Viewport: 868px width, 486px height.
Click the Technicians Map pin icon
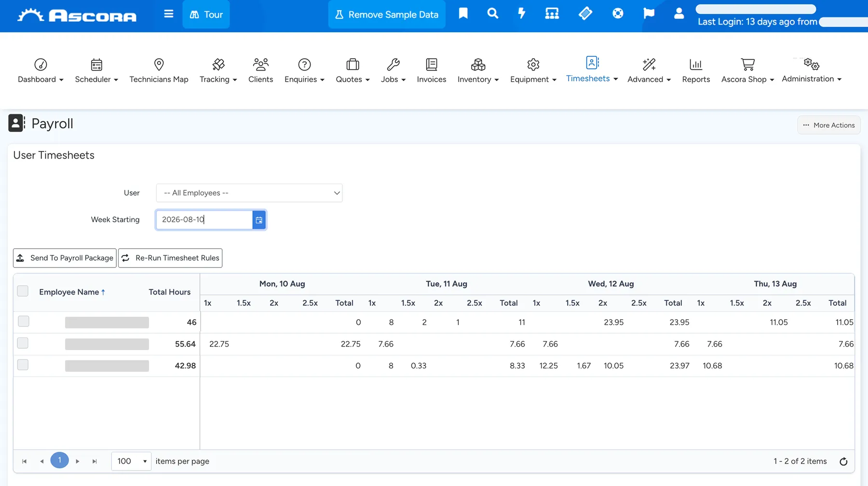159,64
